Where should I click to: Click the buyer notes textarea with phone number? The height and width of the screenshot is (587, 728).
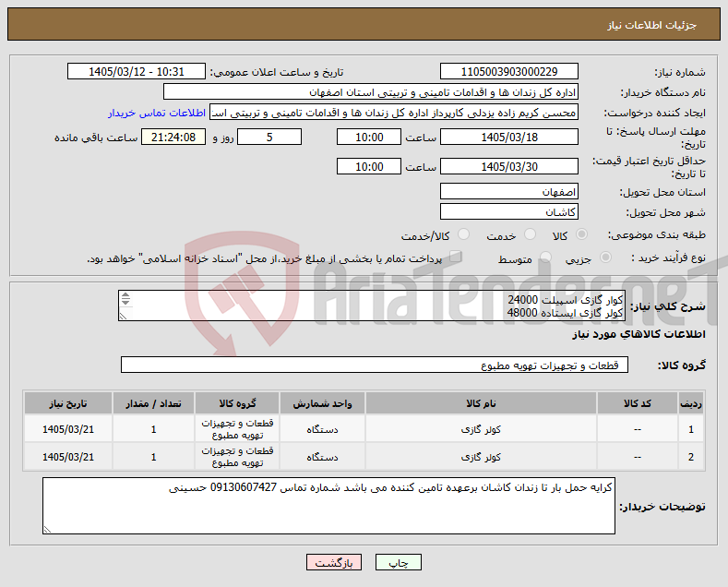coord(328,506)
